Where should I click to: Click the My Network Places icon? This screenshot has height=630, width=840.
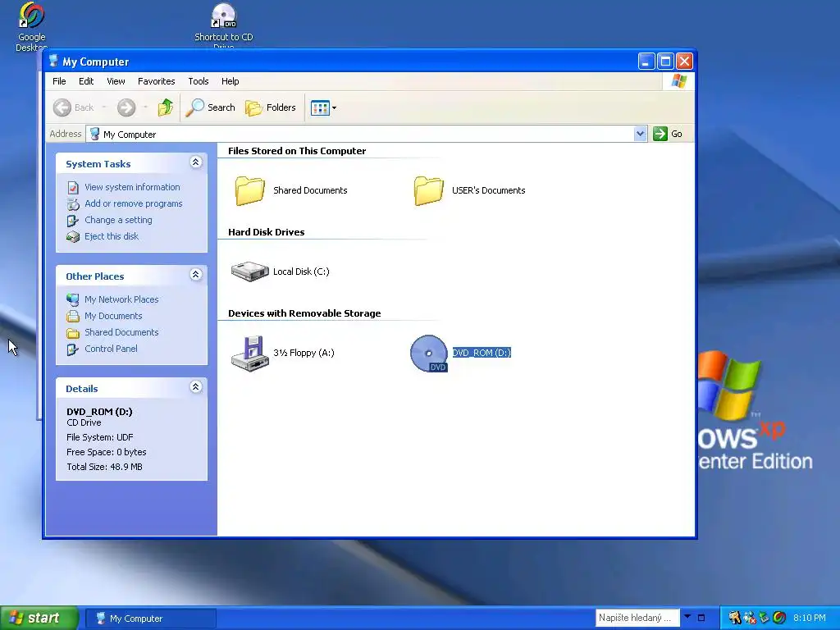(x=73, y=300)
